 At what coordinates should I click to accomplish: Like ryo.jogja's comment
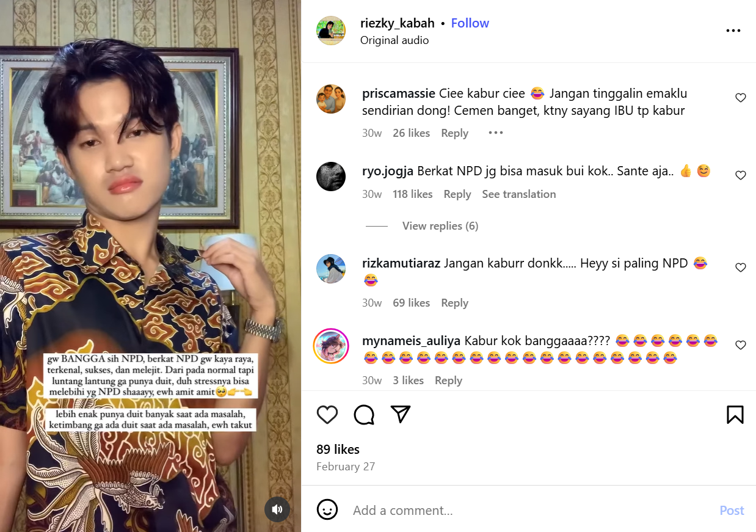point(741,175)
